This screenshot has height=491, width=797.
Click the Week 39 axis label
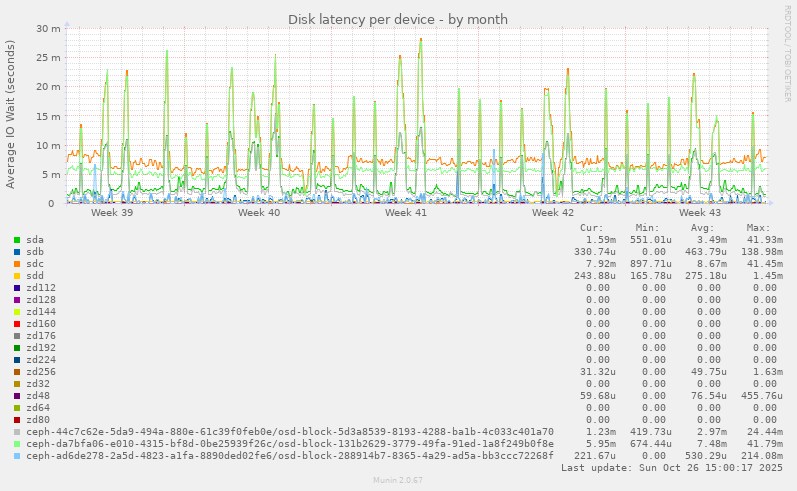(x=112, y=213)
